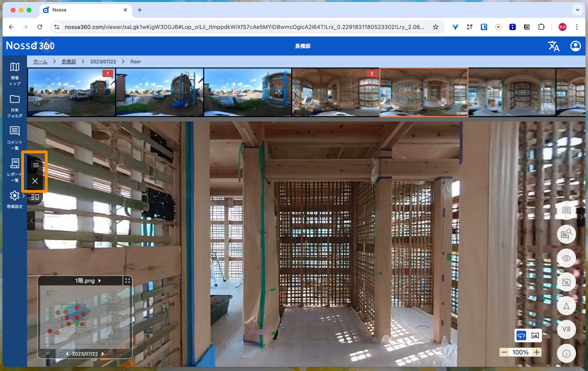The height and width of the screenshot is (371, 588).
Task: Toggle the eye visibility button
Action: pos(566,258)
